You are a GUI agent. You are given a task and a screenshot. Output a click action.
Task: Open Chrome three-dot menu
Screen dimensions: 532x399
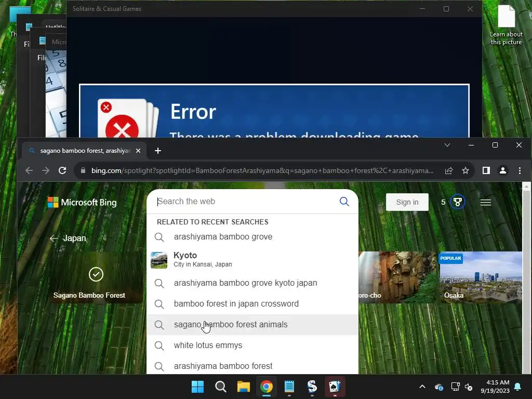click(x=520, y=170)
